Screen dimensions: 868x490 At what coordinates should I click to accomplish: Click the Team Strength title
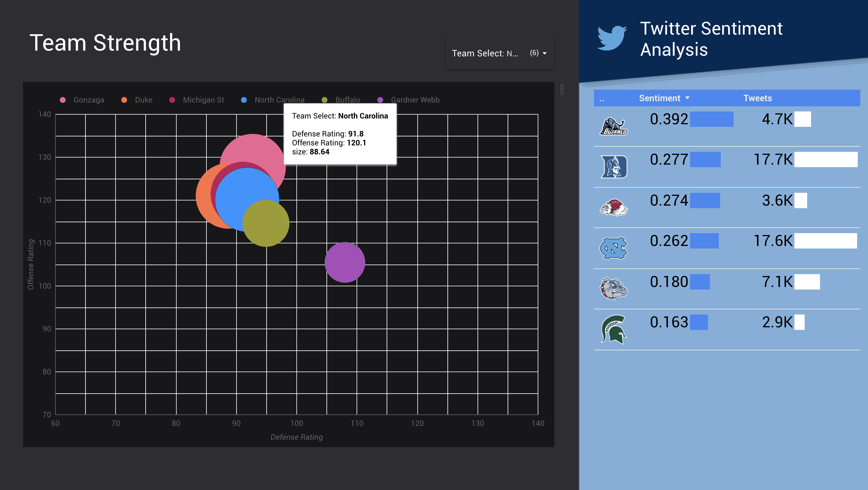click(105, 43)
